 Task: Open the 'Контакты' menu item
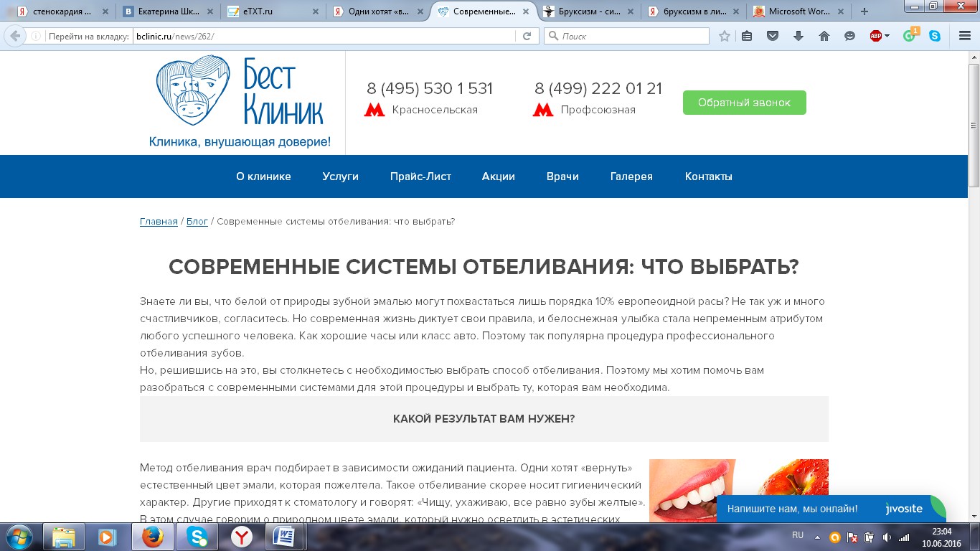(x=709, y=176)
